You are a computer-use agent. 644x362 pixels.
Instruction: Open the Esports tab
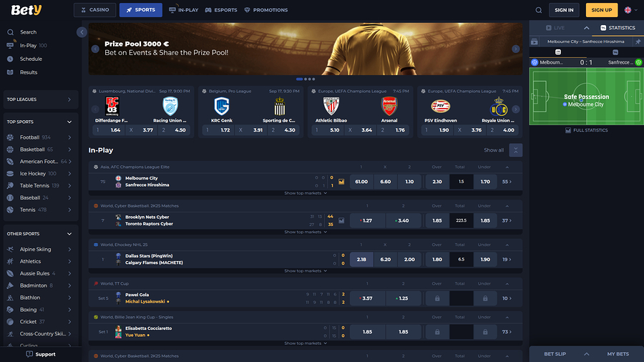(221, 10)
